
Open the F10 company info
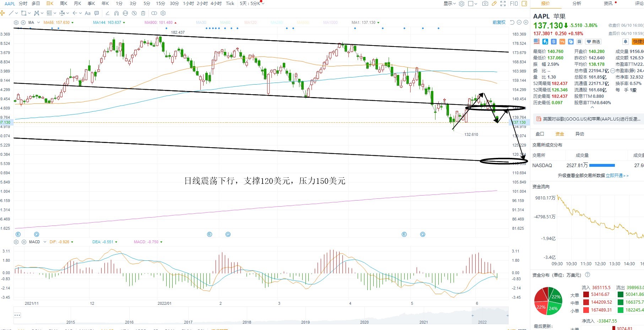(x=514, y=4)
